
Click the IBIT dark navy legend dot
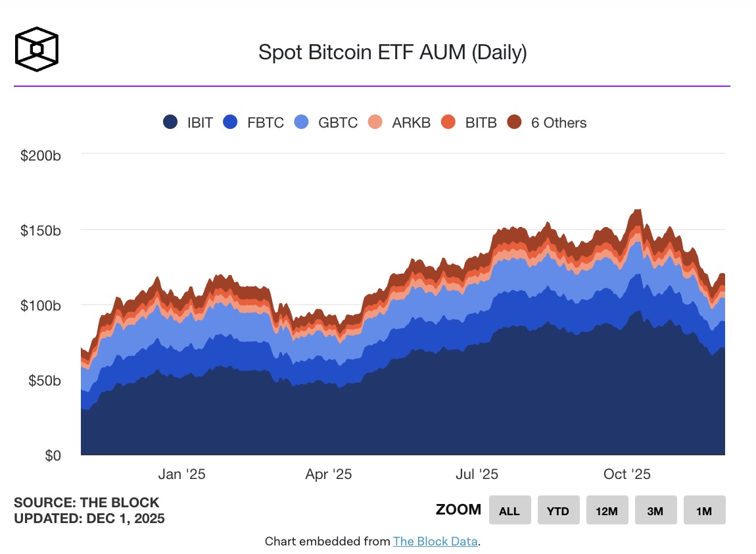pyautogui.click(x=171, y=122)
